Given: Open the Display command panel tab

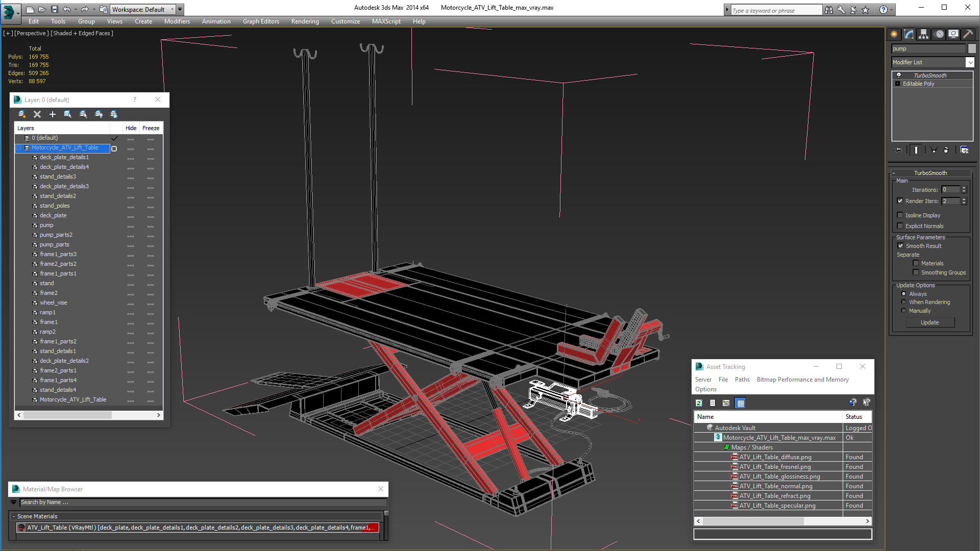Looking at the screenshot, I should click(953, 34).
